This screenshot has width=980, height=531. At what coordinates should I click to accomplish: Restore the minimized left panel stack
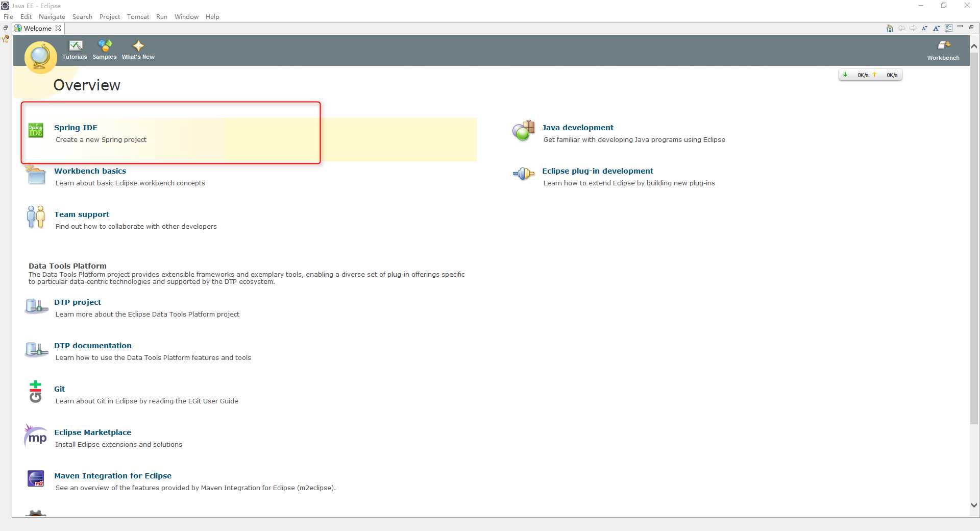click(x=6, y=28)
